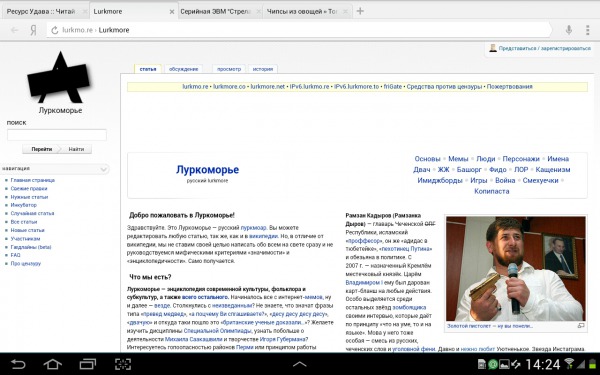
Task: Click the Лурkоморье heading link in portal box
Action: [x=207, y=170]
